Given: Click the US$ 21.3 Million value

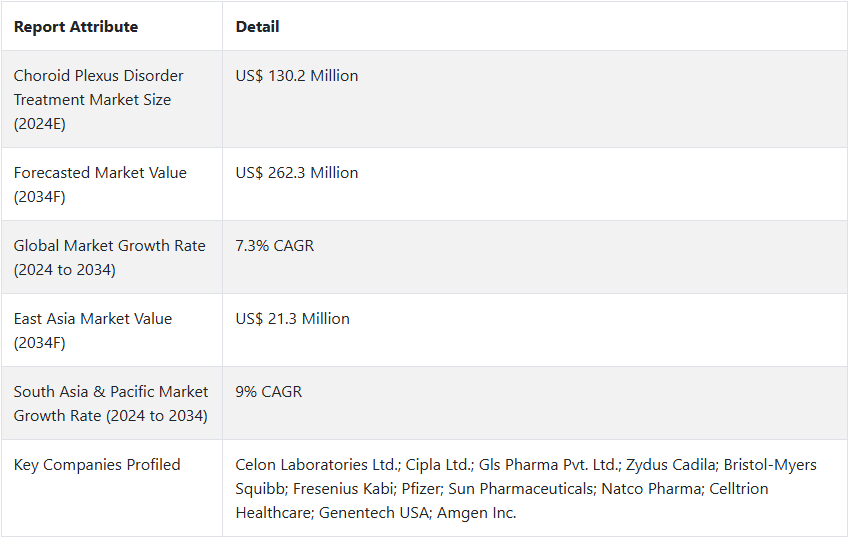Looking at the screenshot, I should (293, 319).
